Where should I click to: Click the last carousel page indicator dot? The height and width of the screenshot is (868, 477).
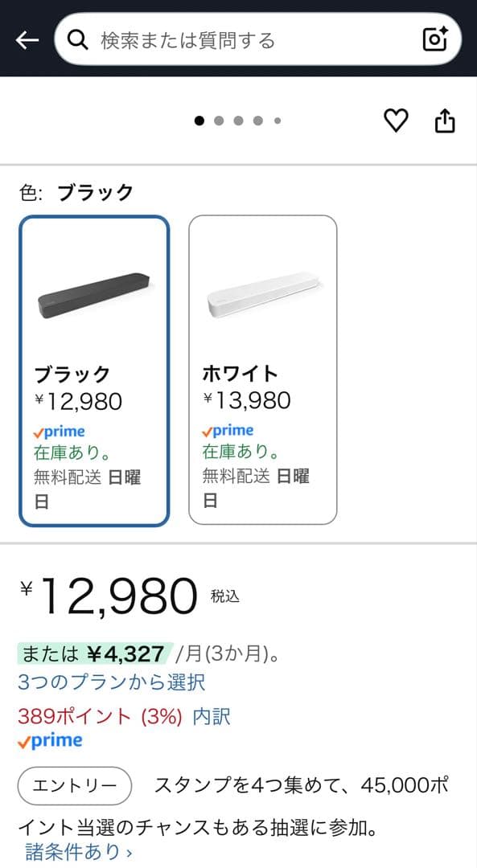click(277, 121)
